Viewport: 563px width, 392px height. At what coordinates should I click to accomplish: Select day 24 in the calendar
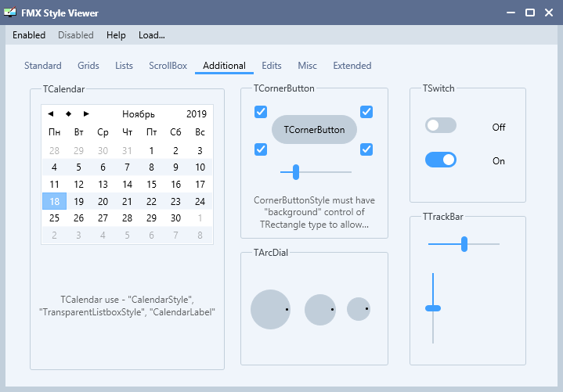[x=200, y=201]
